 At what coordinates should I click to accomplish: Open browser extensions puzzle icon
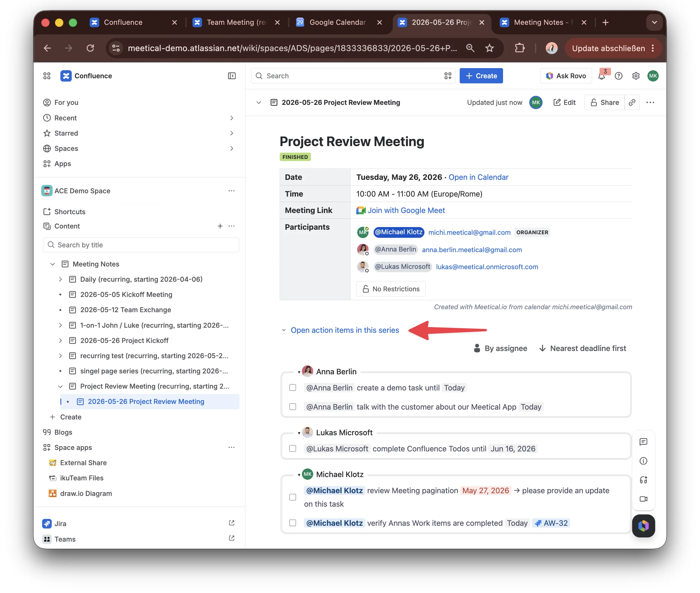tap(520, 48)
